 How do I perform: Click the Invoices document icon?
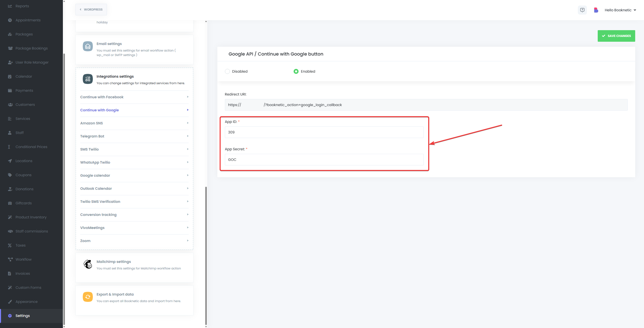[10, 273]
